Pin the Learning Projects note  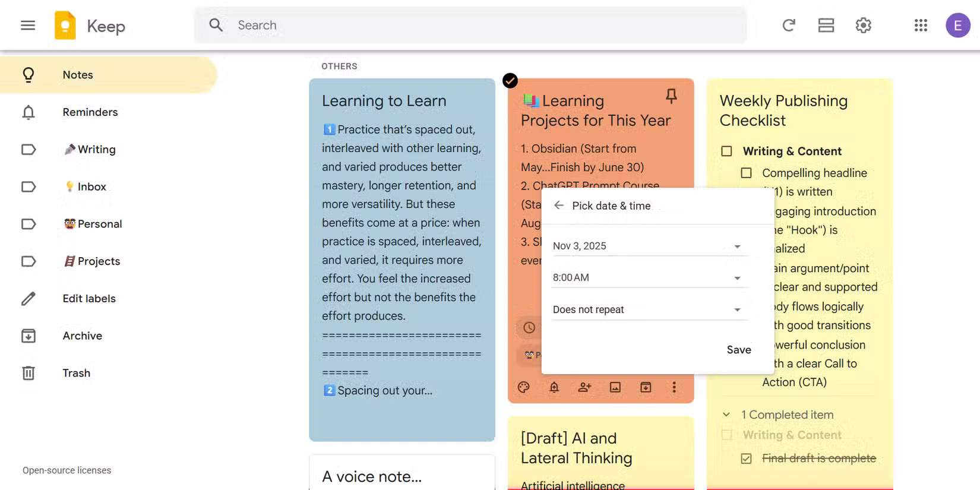pos(671,96)
